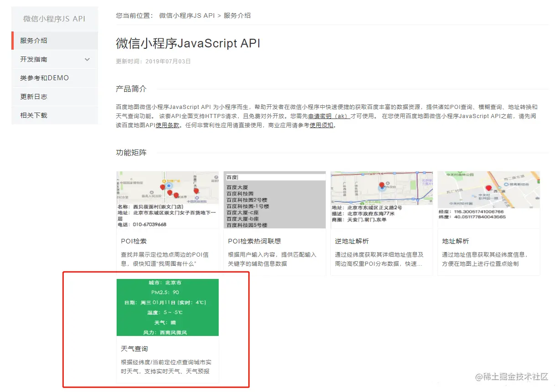
Task: Open the 地址解析 card title
Action: 456,241
